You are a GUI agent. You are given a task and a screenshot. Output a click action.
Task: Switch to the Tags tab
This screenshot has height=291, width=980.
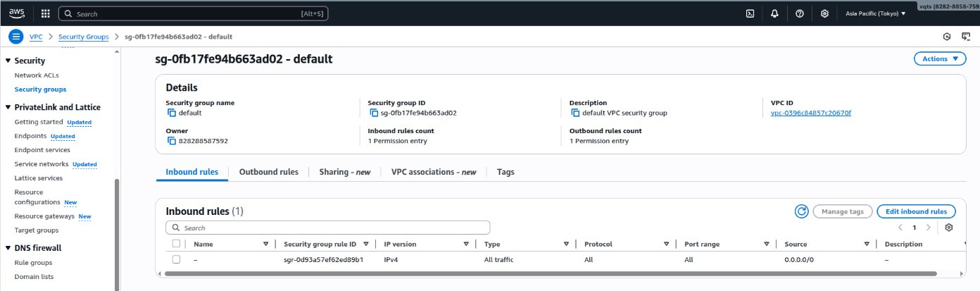pos(505,172)
